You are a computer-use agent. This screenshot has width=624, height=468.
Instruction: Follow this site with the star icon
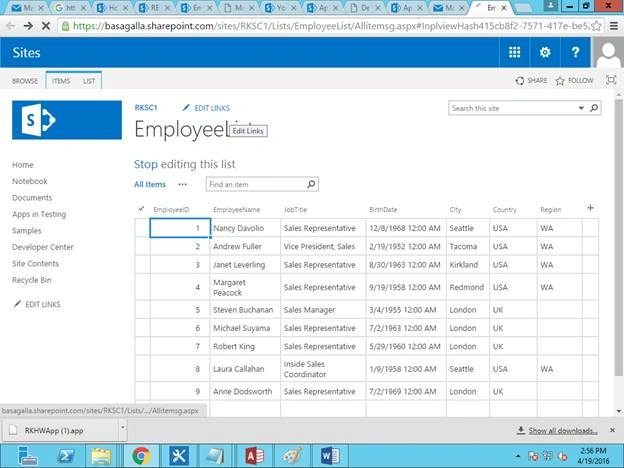click(574, 80)
